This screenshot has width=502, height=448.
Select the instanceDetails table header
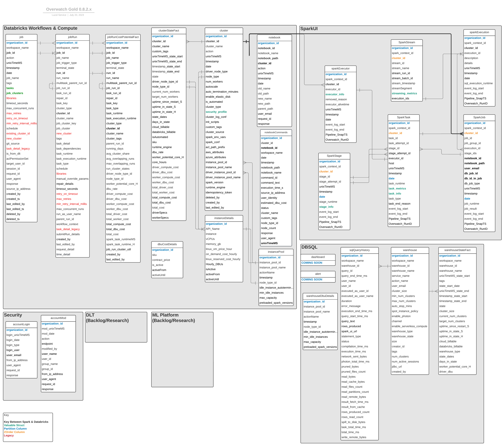224,218
